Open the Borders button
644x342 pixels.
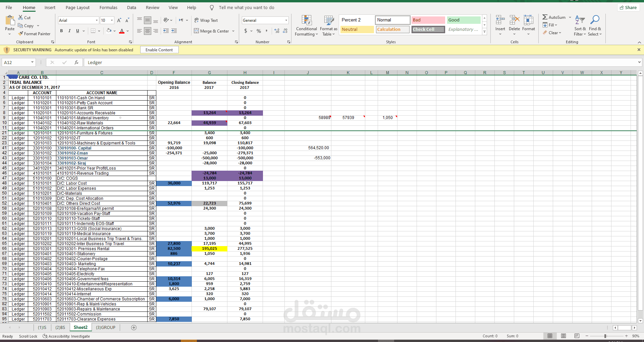point(93,31)
